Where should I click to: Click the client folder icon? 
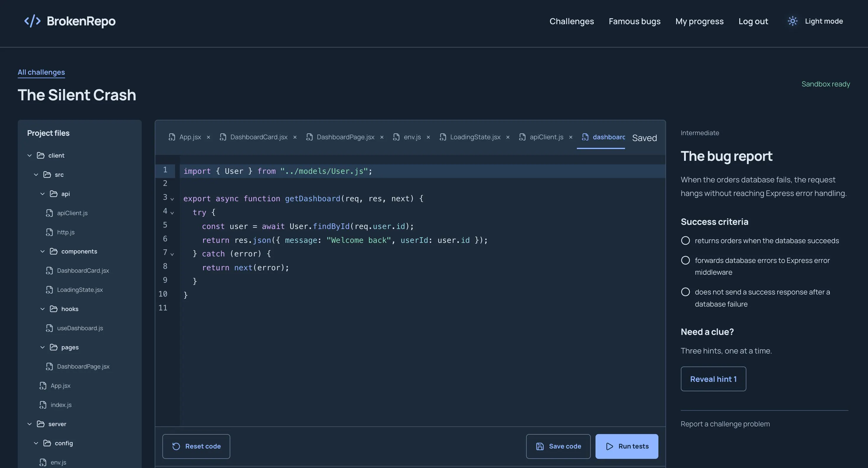(x=41, y=155)
